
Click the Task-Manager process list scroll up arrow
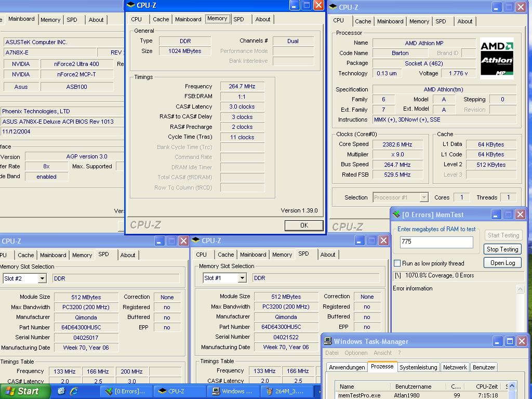512,386
